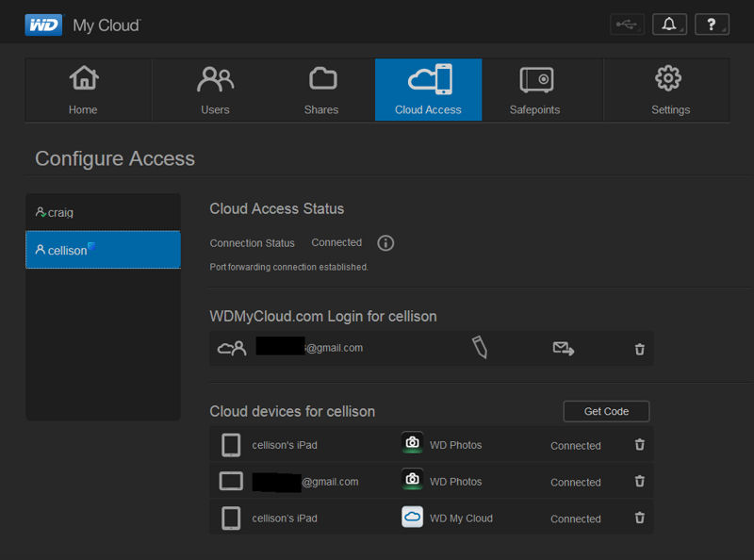The image size is (754, 560).
Task: Click the 'Configure Access' heading
Action: point(115,158)
